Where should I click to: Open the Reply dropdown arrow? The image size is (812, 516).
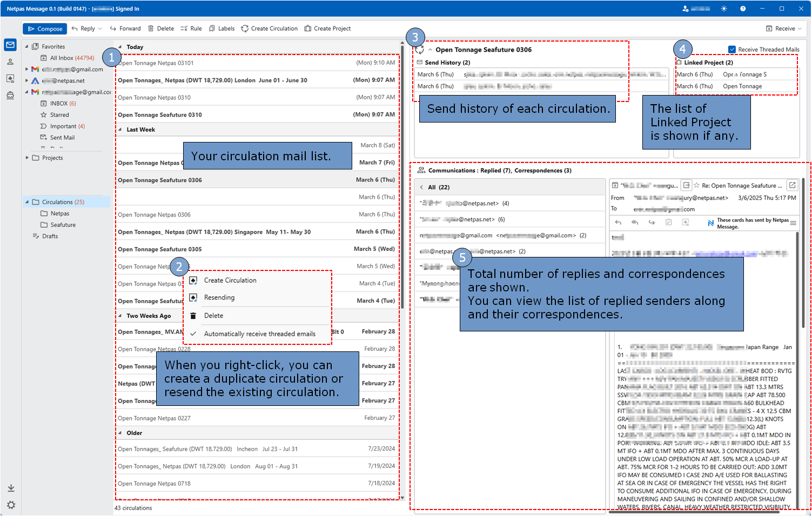[x=100, y=29]
